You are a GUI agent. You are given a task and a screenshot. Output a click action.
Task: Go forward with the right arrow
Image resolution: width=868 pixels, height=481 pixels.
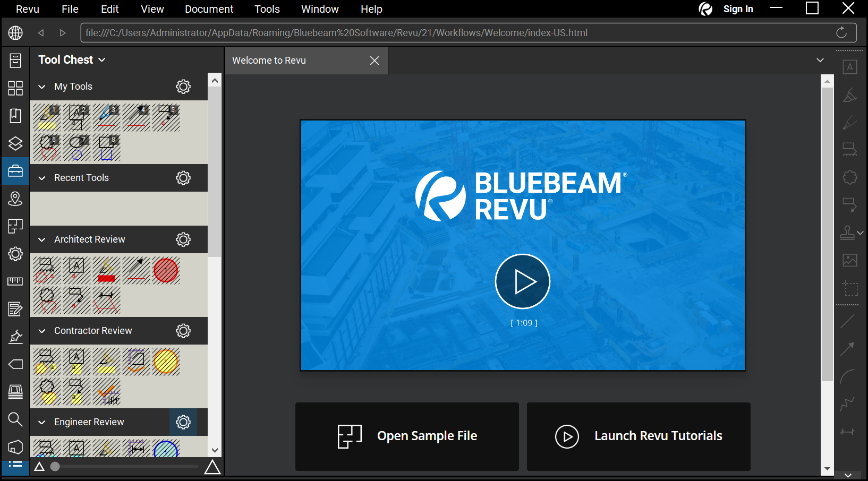[x=63, y=32]
